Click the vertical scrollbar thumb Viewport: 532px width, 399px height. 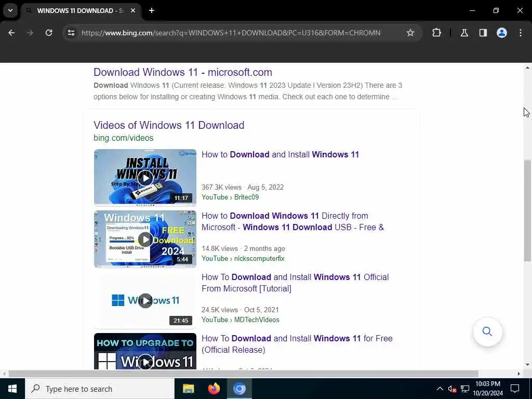527,210
